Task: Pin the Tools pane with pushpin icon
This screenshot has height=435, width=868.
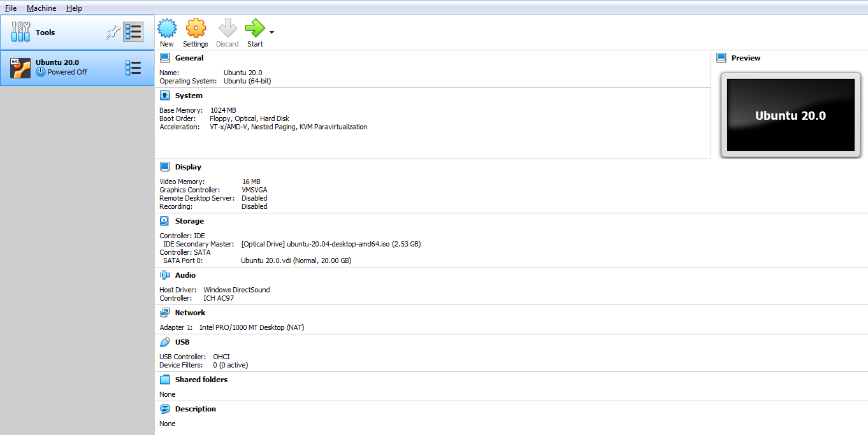Action: pos(113,32)
